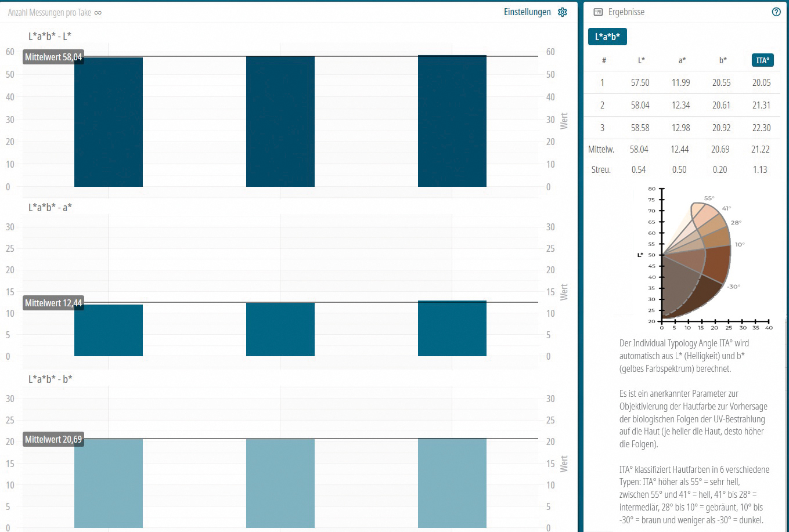Screen dimensions: 789x532
Task: Click the infinity symbol next to Take
Action: pyautogui.click(x=98, y=12)
